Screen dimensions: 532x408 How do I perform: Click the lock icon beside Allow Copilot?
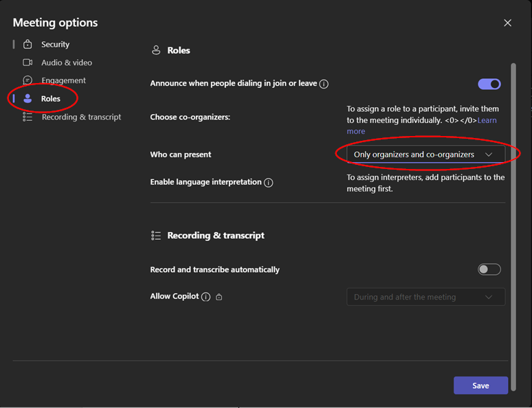point(219,297)
